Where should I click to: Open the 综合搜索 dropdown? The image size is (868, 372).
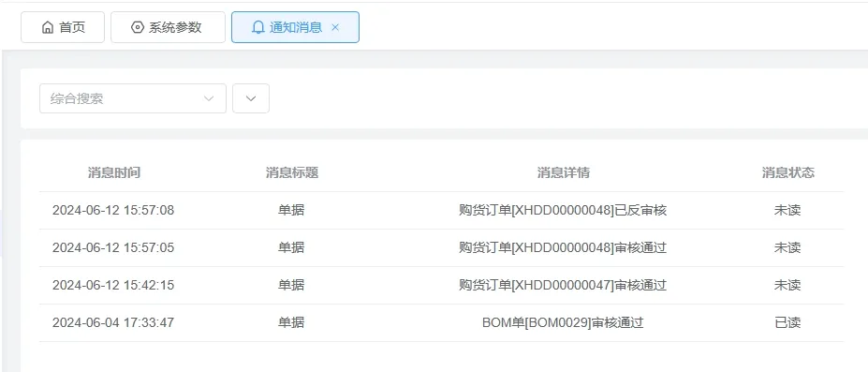133,98
